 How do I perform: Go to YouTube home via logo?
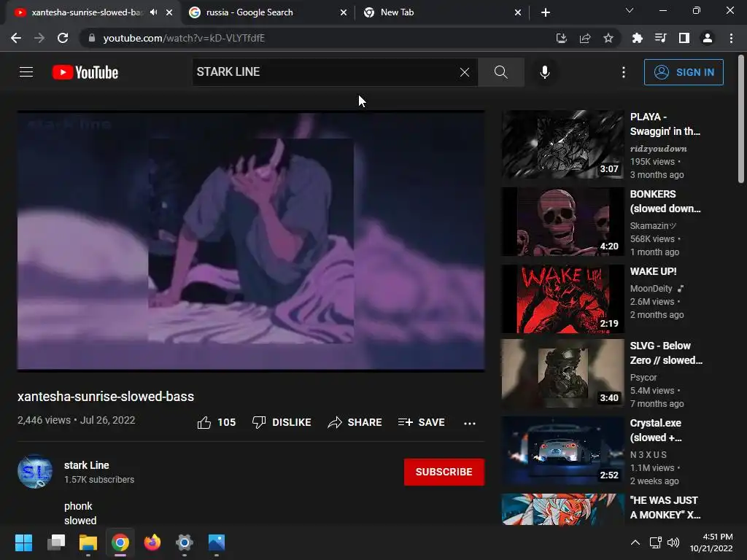coord(85,72)
